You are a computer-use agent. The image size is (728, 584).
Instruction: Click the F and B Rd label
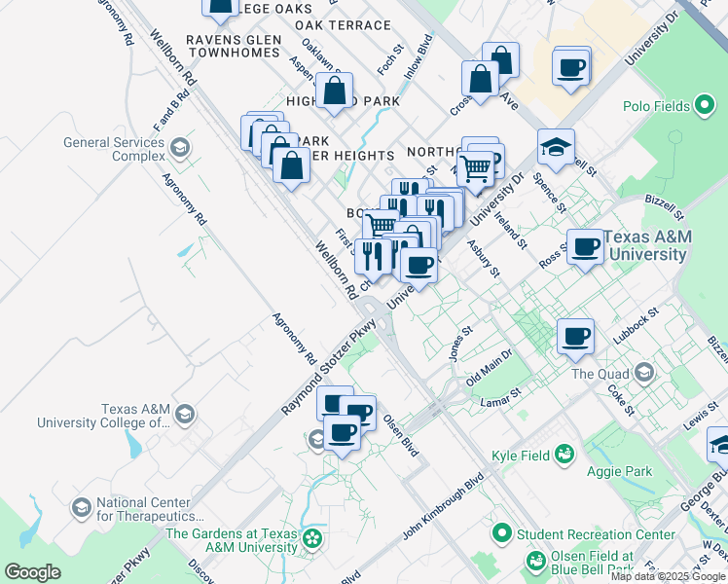(171, 110)
